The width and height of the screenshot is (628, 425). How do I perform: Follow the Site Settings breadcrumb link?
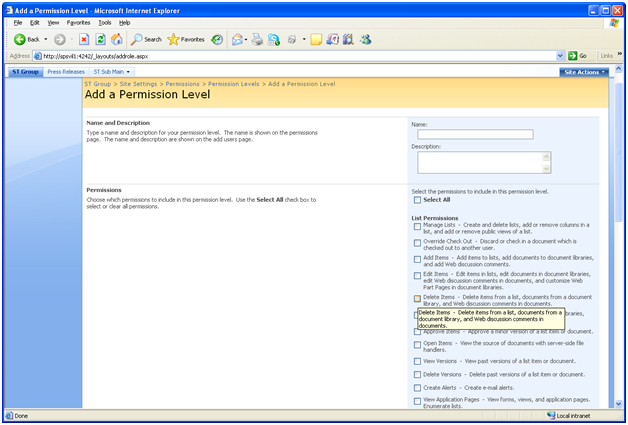click(x=139, y=84)
